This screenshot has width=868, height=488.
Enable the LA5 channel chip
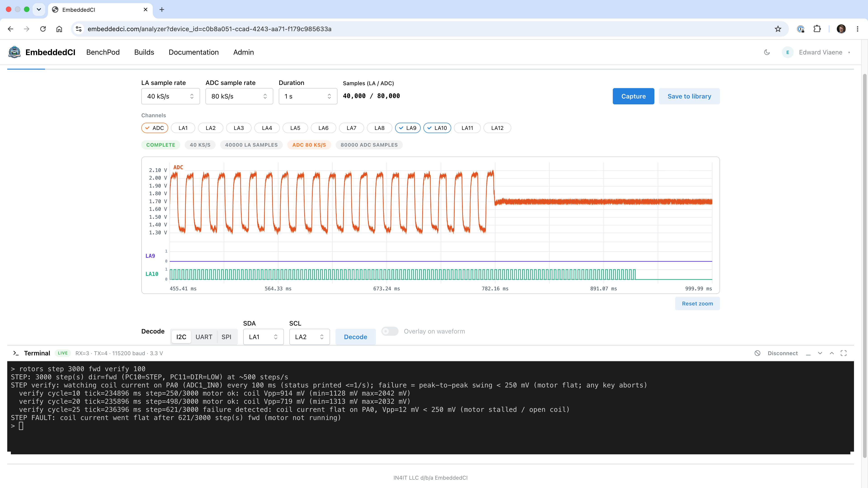coord(295,128)
